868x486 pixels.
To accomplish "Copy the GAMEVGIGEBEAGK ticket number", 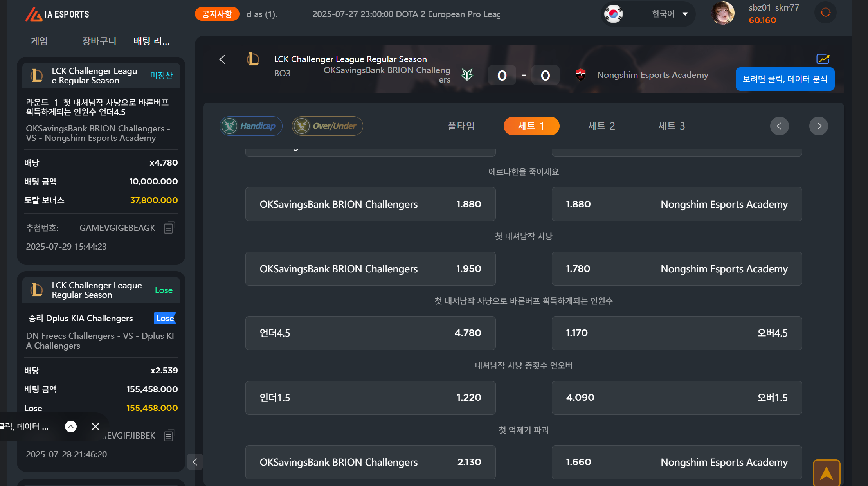I will (x=169, y=228).
